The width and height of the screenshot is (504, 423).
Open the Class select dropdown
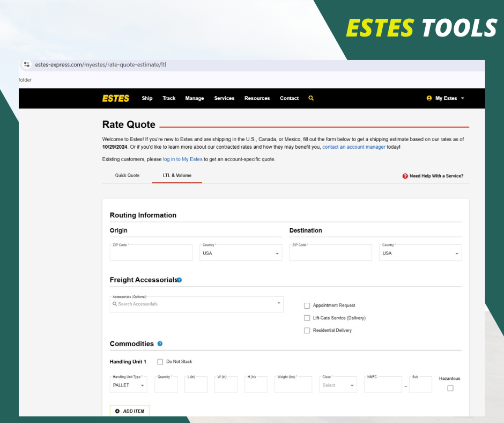point(338,385)
